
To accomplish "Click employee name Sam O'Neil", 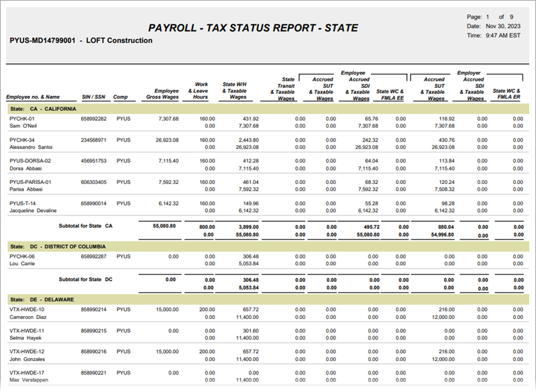I will [x=23, y=126].
